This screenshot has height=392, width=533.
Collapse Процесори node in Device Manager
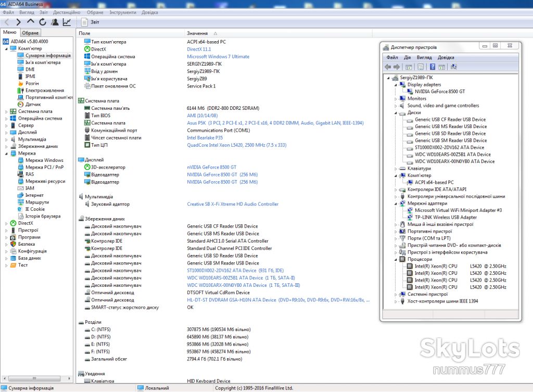(396, 259)
